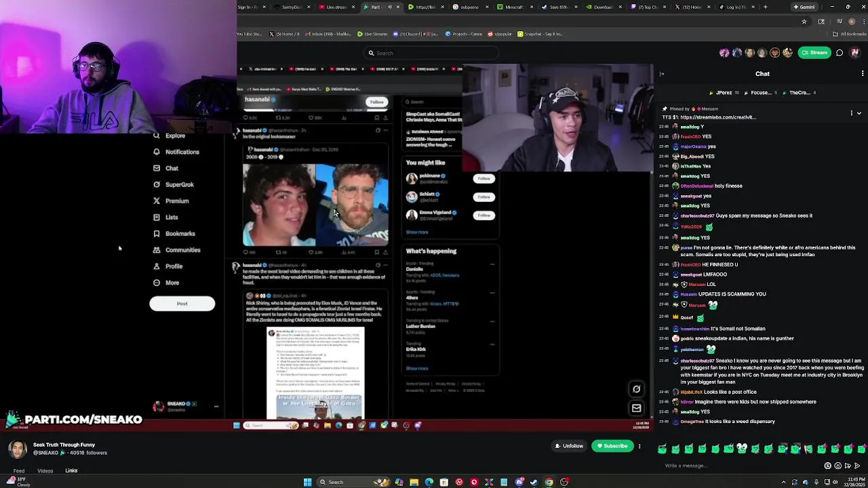Open Explore in the X sidebar
Viewport: 868px width, 488px height.
[x=170, y=136]
